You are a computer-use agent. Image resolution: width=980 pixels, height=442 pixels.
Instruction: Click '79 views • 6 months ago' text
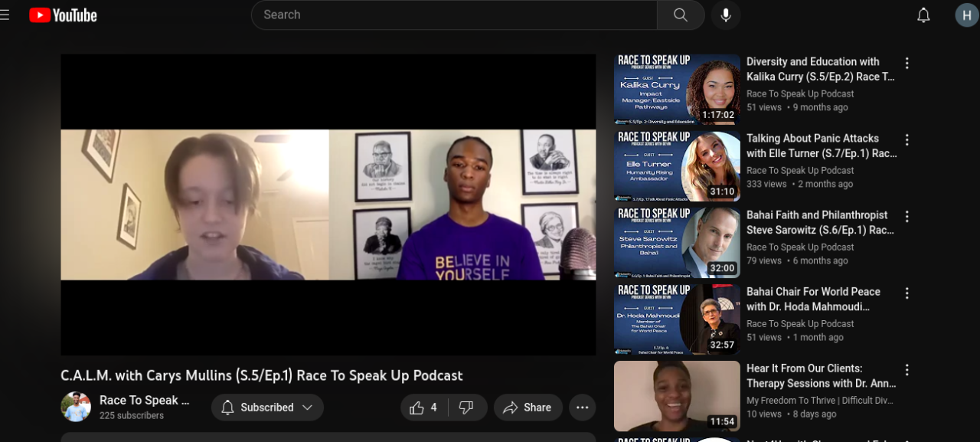click(x=797, y=260)
